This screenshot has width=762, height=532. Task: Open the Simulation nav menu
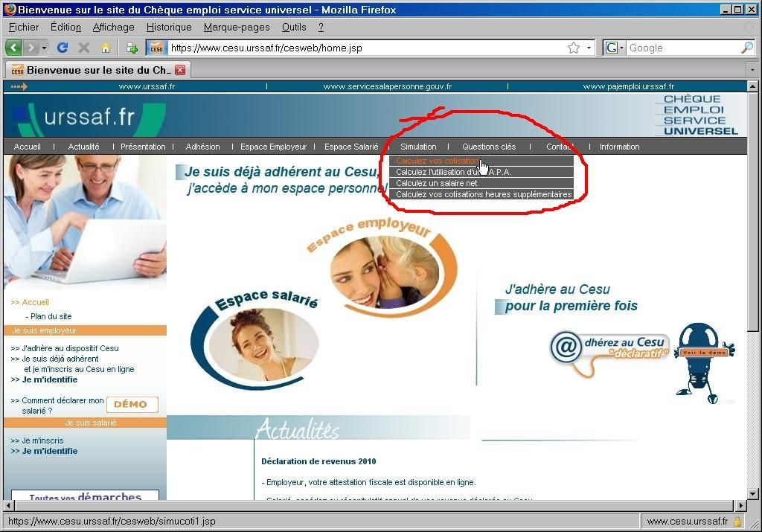coord(418,147)
